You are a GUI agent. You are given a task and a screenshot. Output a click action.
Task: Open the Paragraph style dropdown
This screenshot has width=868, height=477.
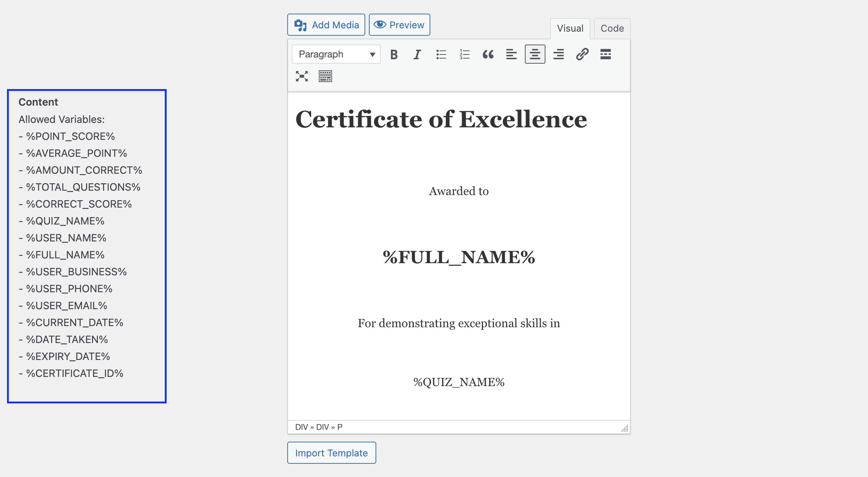coord(335,54)
